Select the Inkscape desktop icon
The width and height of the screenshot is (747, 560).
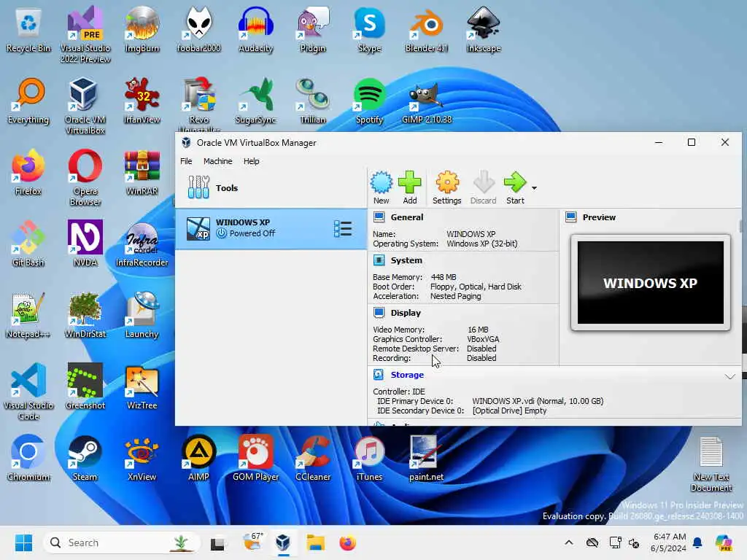coord(484,29)
